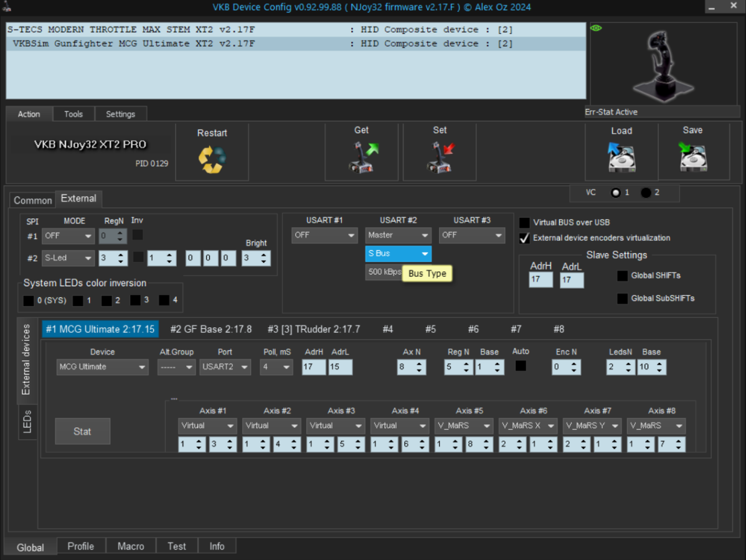The image size is (746, 560).
Task: Open the USART #2 Master dropdown
Action: click(398, 235)
